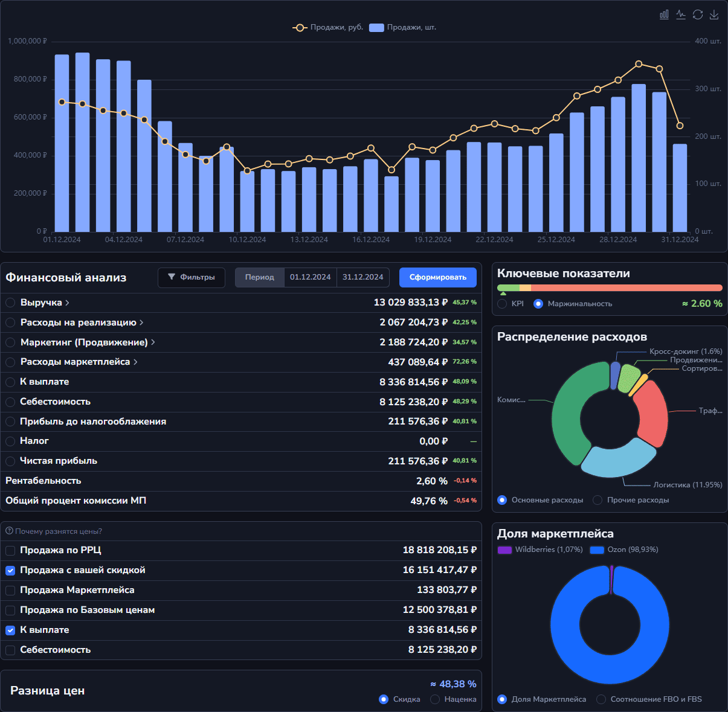Select the KPI radio button
The image size is (728, 712).
(502, 304)
